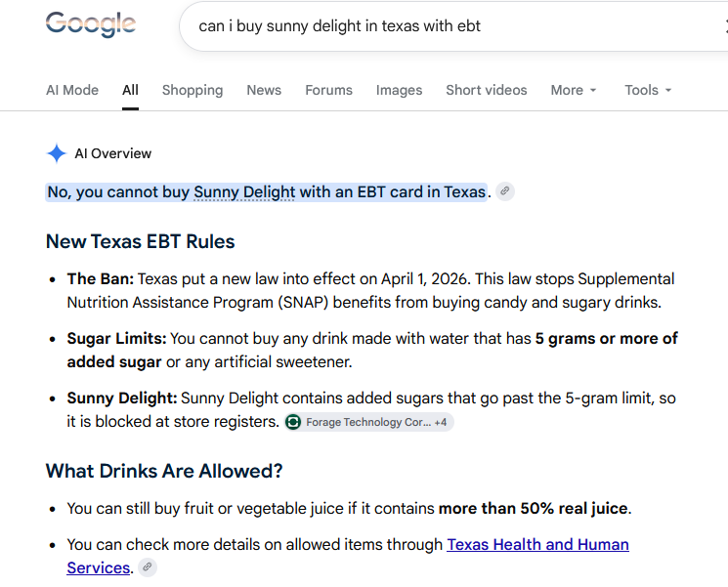Click the AI Overview label
The width and height of the screenshot is (728, 587).
112,153
